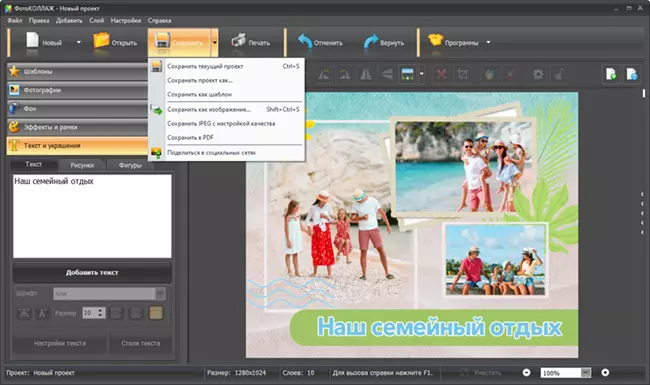
Task: Open the Фотографии section
Action: tap(77, 90)
